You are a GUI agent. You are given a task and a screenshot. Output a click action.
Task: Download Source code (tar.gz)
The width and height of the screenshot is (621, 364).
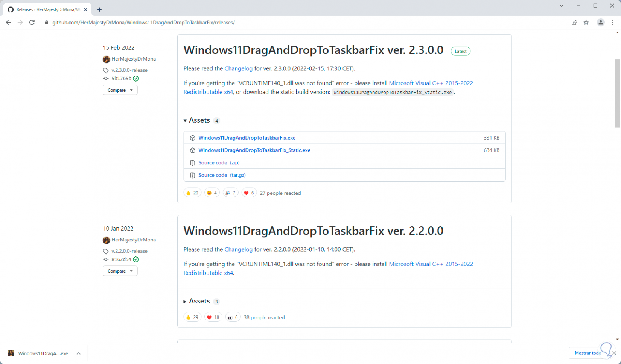point(222,175)
